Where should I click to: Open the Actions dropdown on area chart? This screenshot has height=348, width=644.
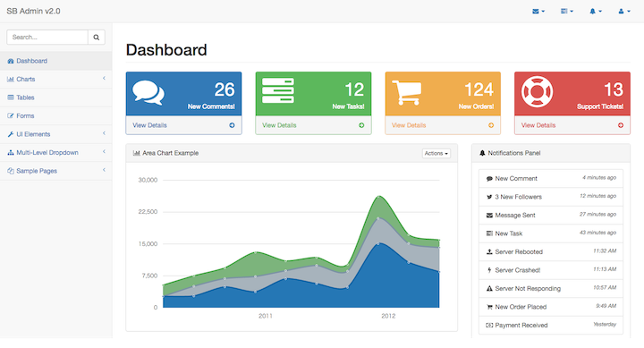click(436, 153)
